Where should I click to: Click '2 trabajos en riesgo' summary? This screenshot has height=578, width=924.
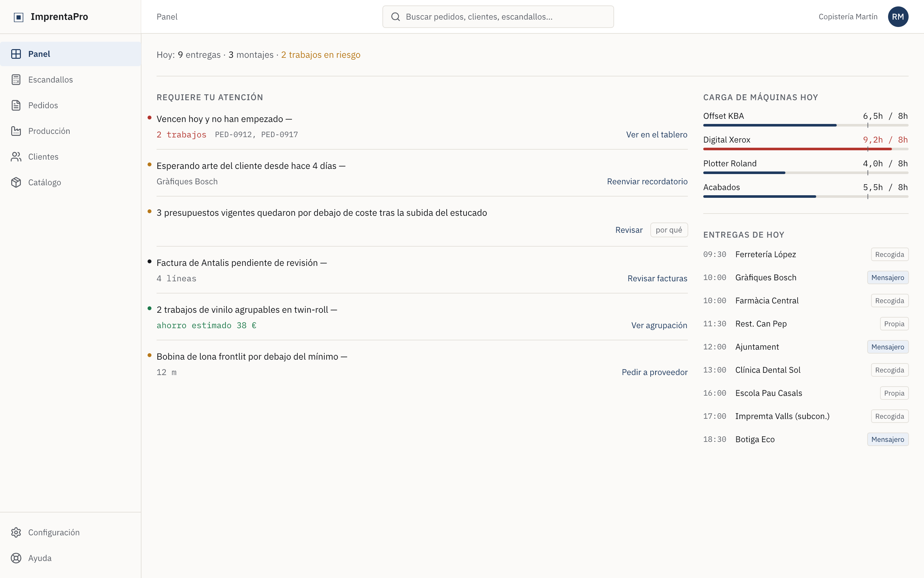pyautogui.click(x=321, y=55)
